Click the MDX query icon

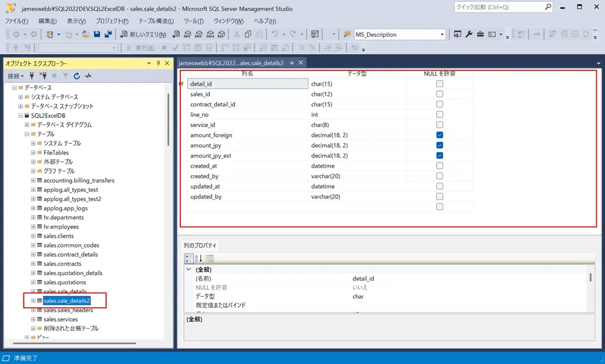(x=187, y=34)
